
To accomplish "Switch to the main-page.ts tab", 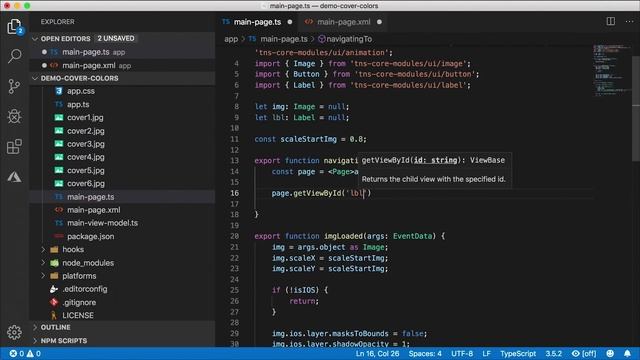I will point(258,22).
